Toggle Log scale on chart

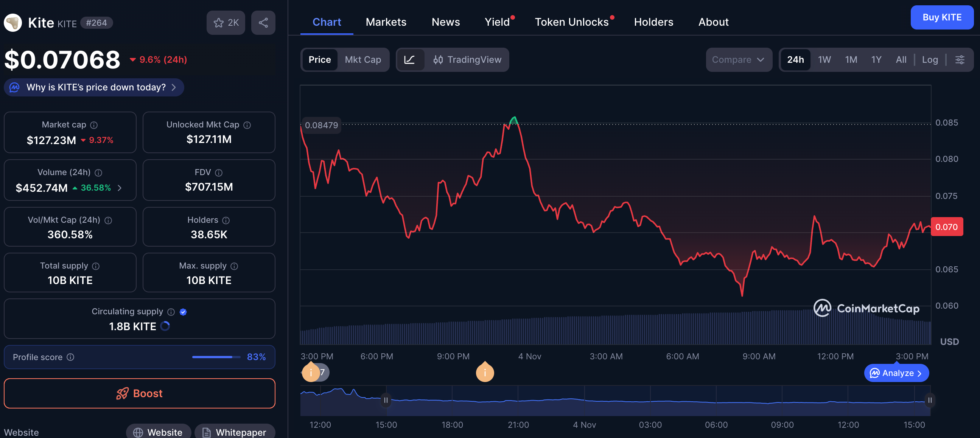[929, 60]
